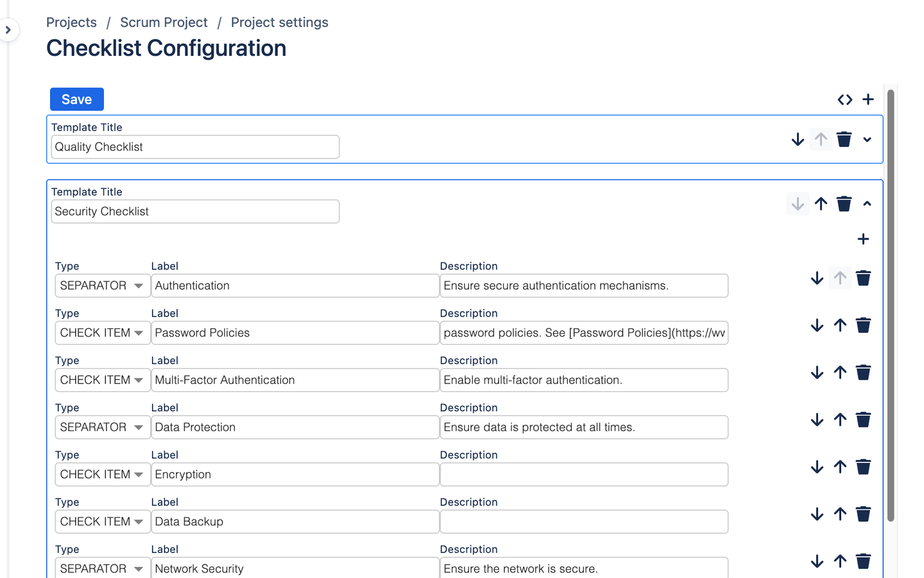Edit Multi-Factor Authentication description field
This screenshot has width=924, height=578.
pos(584,380)
